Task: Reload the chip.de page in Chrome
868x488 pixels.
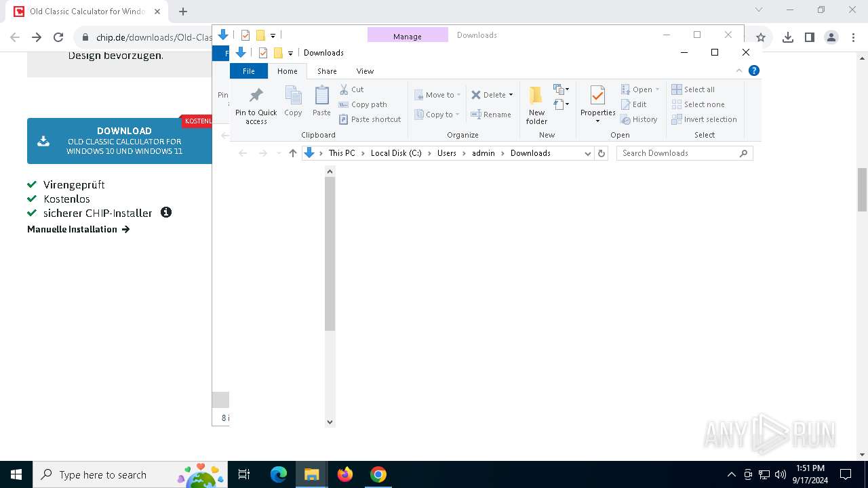Action: point(58,37)
